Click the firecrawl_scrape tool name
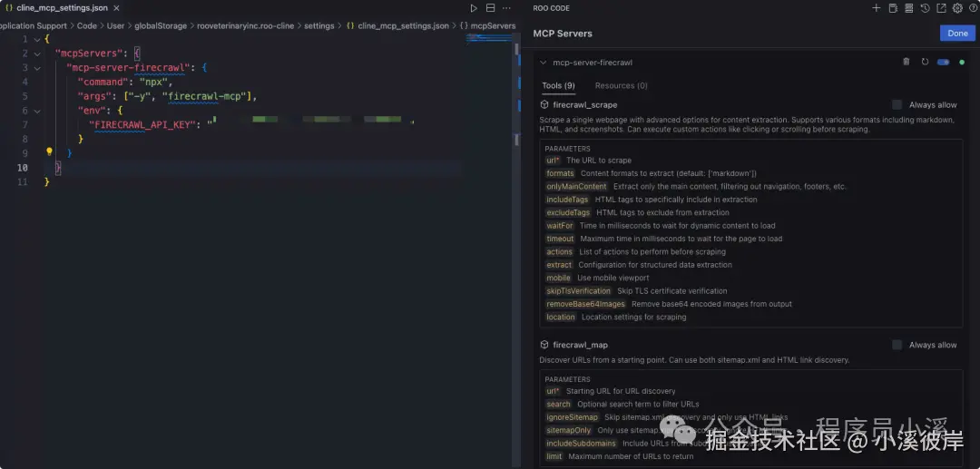The height and width of the screenshot is (469, 980). click(x=585, y=105)
